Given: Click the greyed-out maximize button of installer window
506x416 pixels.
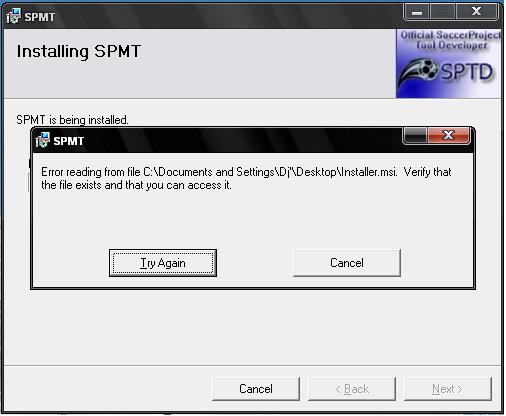Looking at the screenshot, I should [442, 12].
